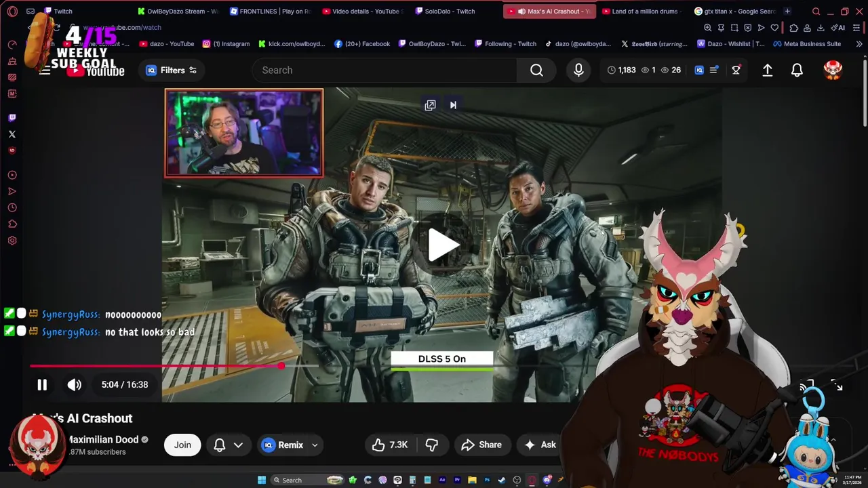The width and height of the screenshot is (868, 488).
Task: Open OBS Studio from the taskbar
Action: point(517,480)
